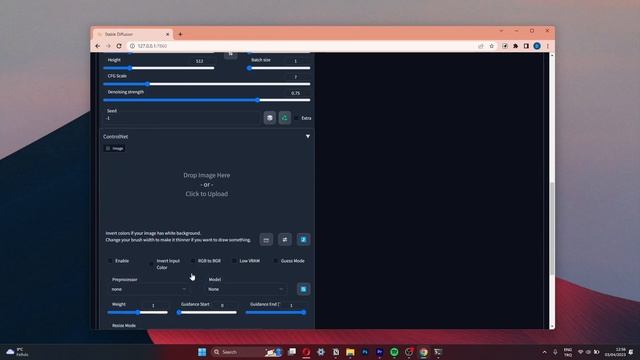Click the browser address bar
640x360 pixels.
coord(301,46)
